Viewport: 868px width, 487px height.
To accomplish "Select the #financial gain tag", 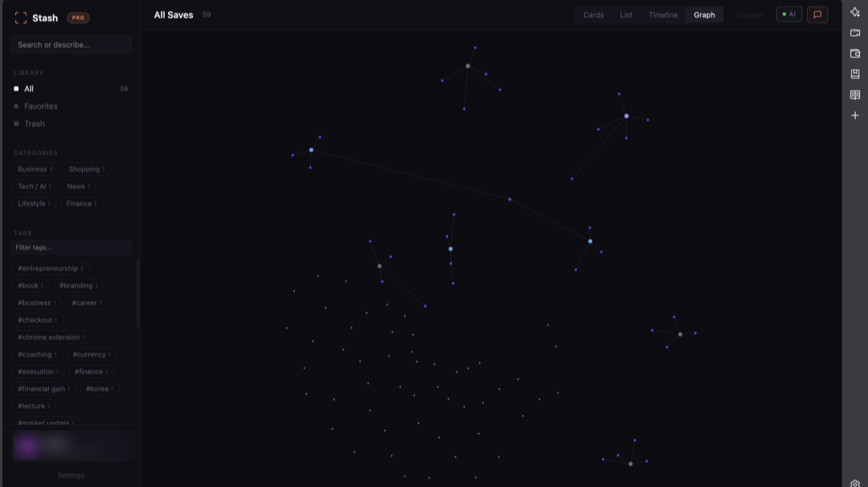I will click(x=44, y=389).
